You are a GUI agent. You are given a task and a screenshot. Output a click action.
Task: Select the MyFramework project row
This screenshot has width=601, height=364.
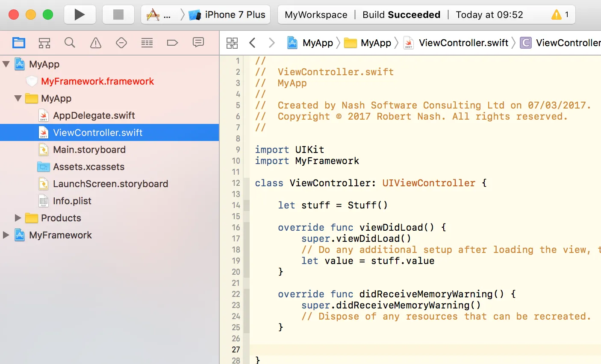click(x=109, y=235)
